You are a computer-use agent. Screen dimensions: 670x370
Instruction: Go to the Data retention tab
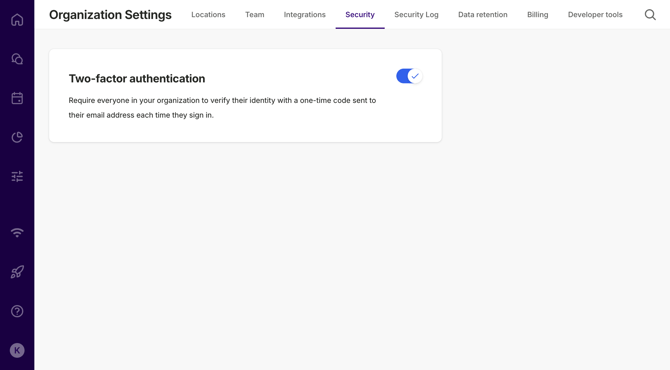coord(483,15)
